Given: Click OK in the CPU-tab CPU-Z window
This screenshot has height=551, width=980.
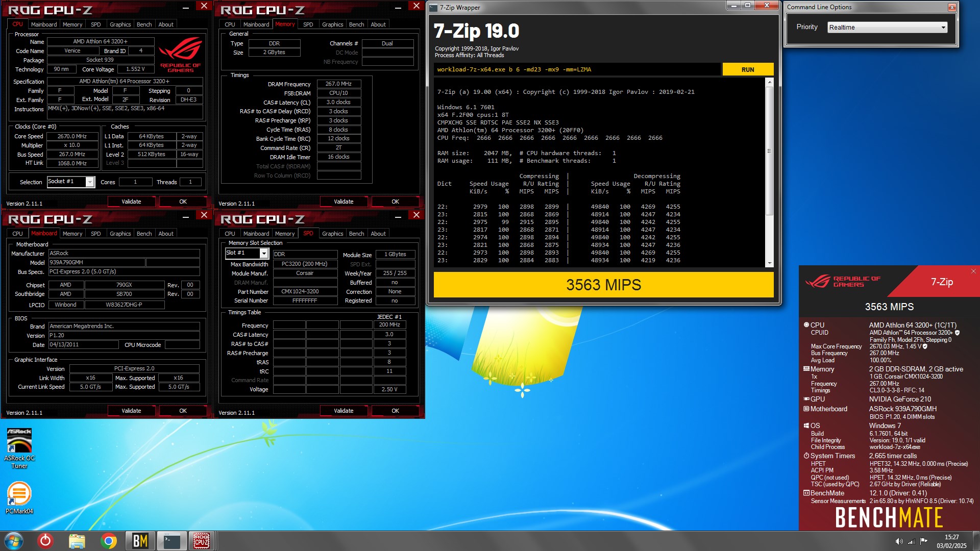Looking at the screenshot, I should pos(183,202).
